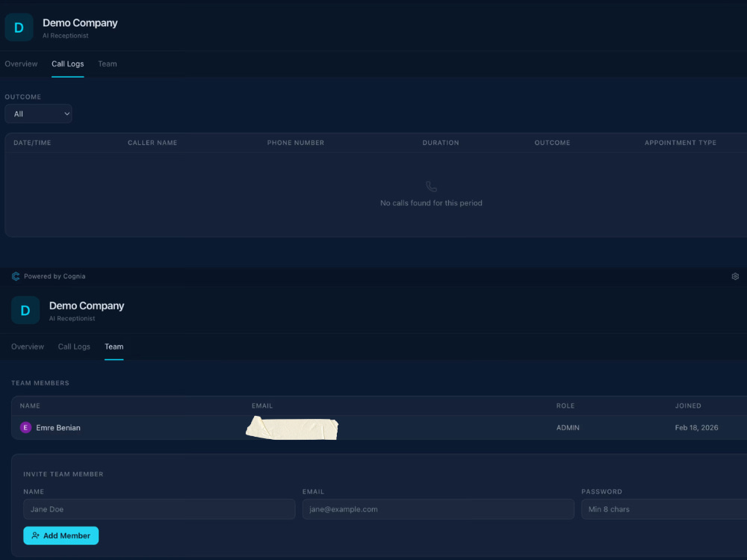Click the INVITE TEAM MEMBER heading
The height and width of the screenshot is (560, 747).
[x=63, y=474]
